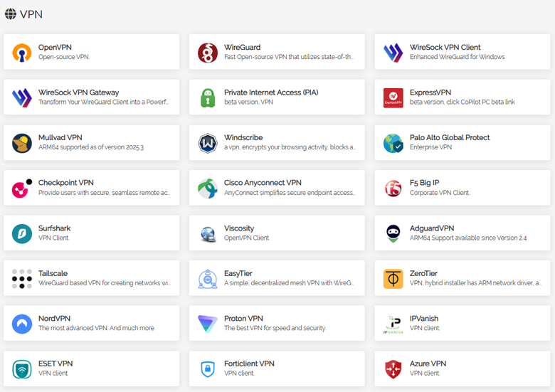The width and height of the screenshot is (555, 392).
Task: Click the Surfshark teal icon
Action: [x=22, y=234]
